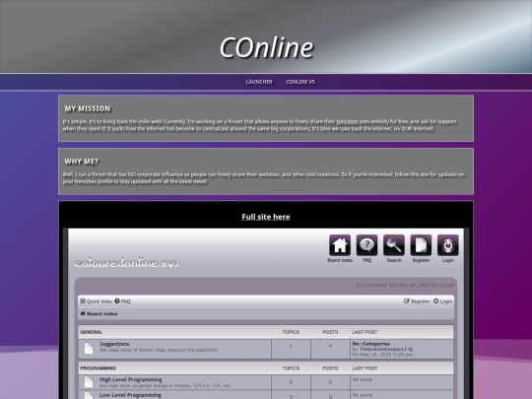Screen dimensions: 532x399
Task: Open the Search magnifier icon
Action: (394, 245)
